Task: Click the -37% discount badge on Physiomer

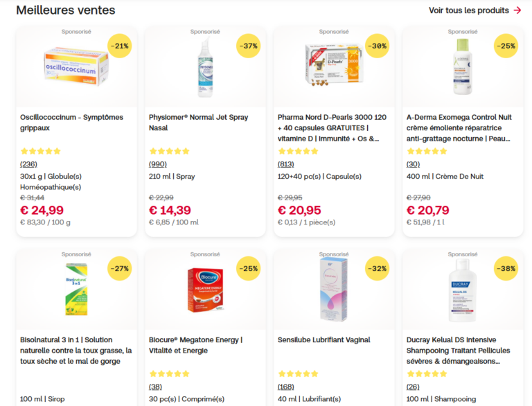Action: [249, 46]
